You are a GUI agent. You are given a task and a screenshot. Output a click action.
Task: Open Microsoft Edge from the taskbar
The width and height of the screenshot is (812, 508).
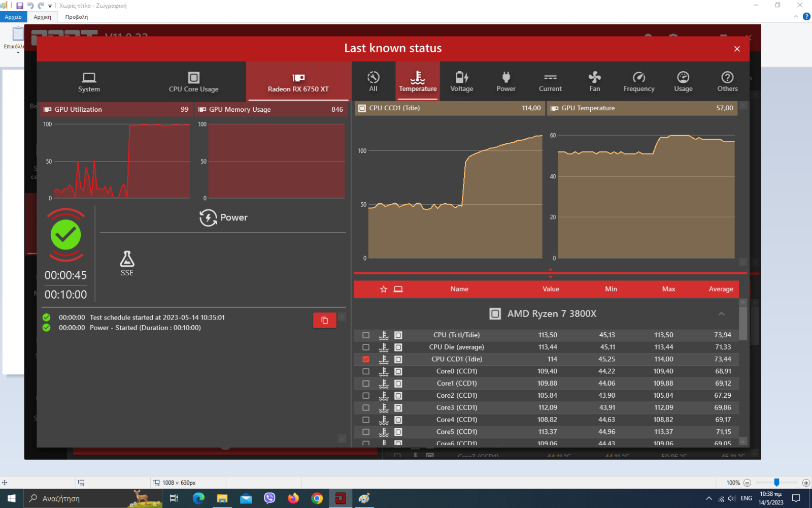(x=198, y=498)
